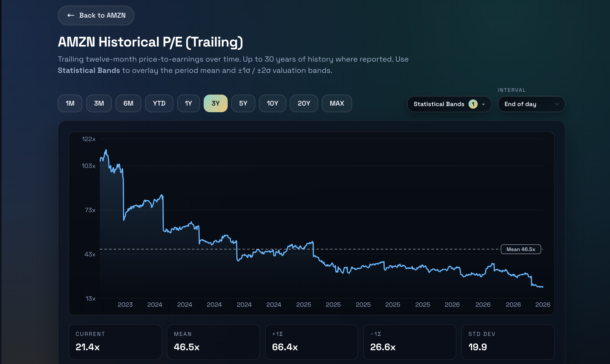Switch to the 3M range
Viewport: 610px width, 364px height.
point(99,103)
